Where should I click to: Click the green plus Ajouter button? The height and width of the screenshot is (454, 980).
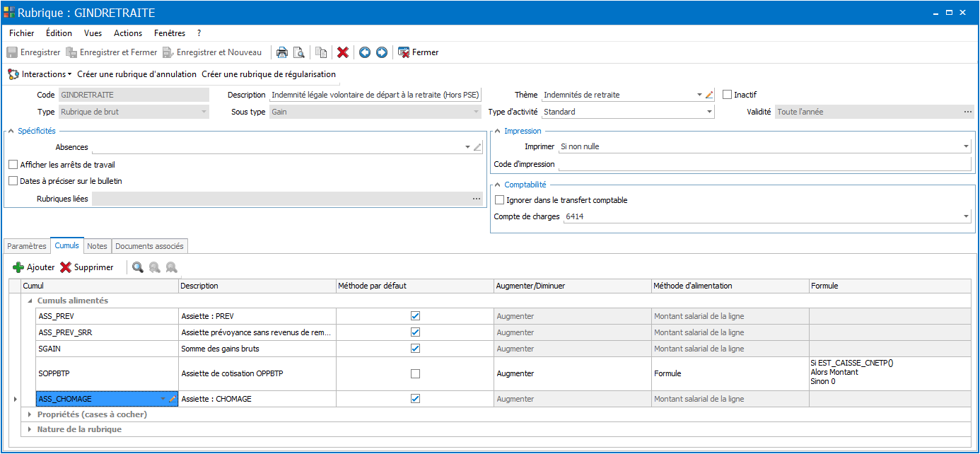click(34, 267)
